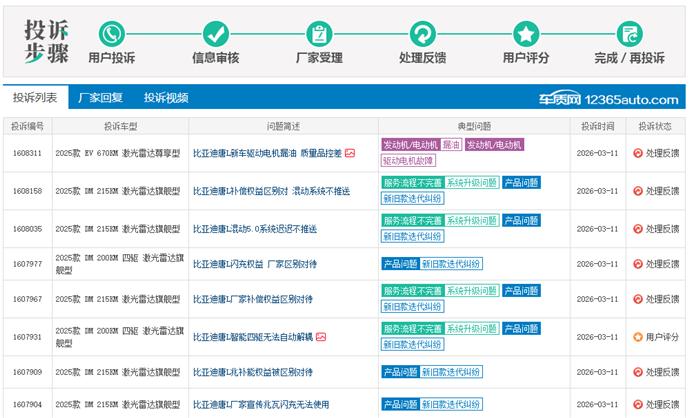This screenshot has width=700, height=418.
Task: Click the 信息审核 magnifier step icon
Action: pos(215,34)
